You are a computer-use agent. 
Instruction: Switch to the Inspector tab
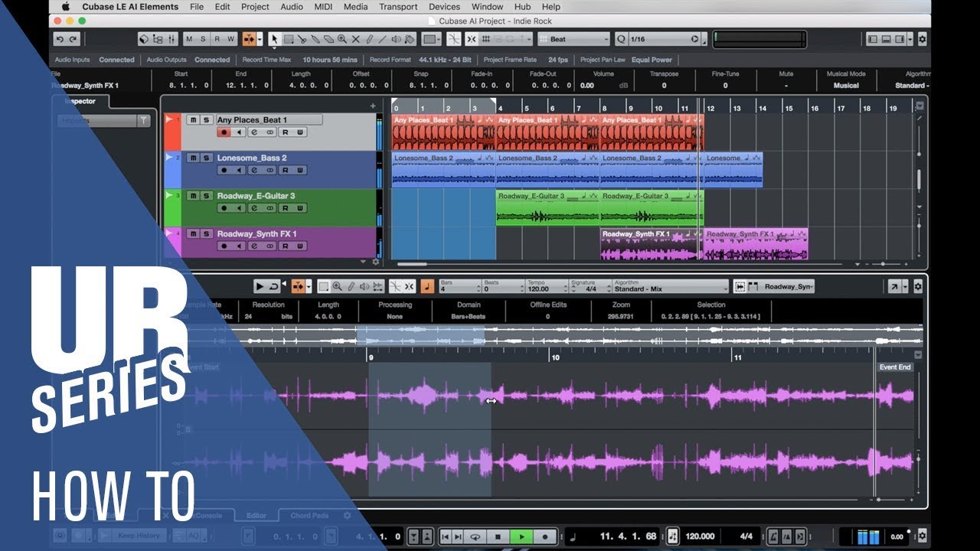[80, 101]
